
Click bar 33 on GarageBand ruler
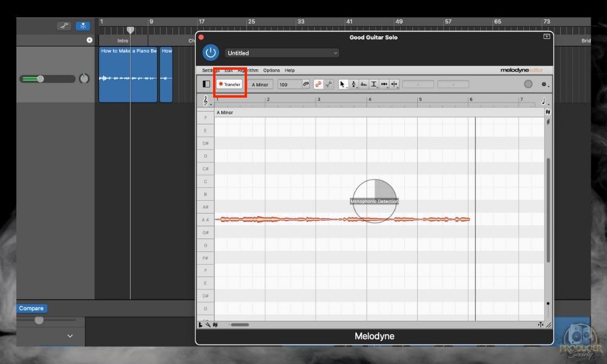(x=301, y=22)
